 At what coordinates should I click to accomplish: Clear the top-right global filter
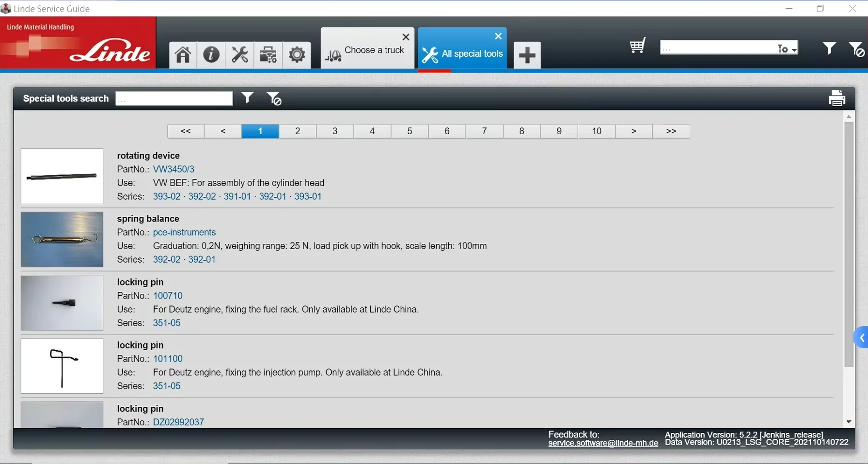point(856,49)
